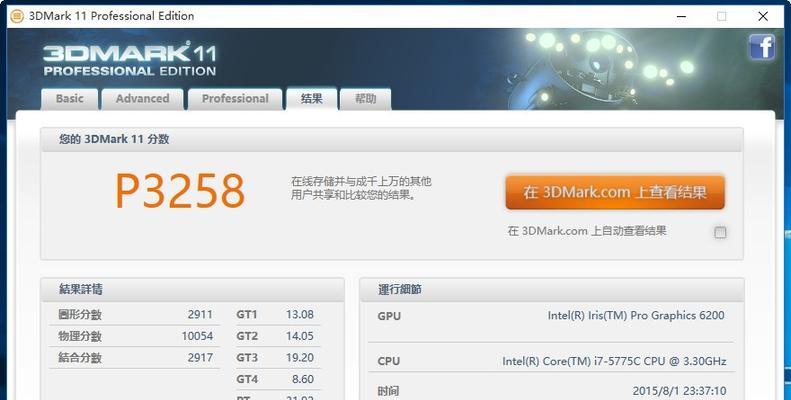Open the Facebook icon link
Viewport: 791px width, 400px height.
pos(762,47)
